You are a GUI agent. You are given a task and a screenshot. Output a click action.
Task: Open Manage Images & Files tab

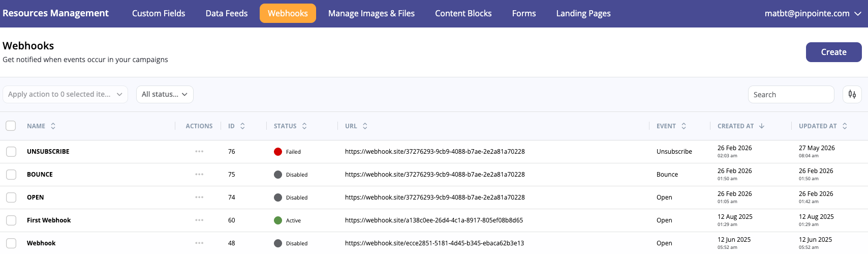coord(371,13)
